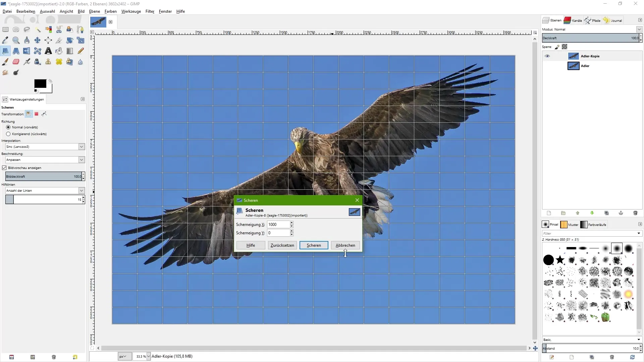This screenshot has height=362, width=644.
Task: Set transformation target to path
Action: (x=44, y=114)
